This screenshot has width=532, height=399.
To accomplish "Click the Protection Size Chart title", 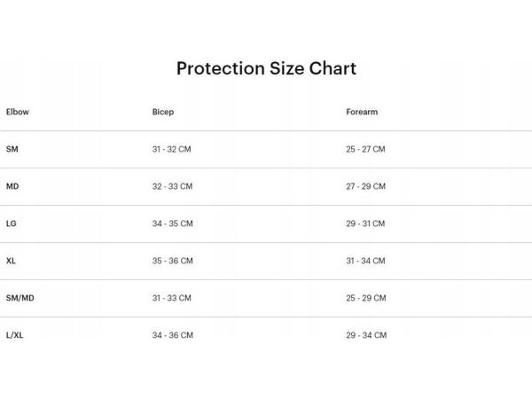I will click(266, 68).
